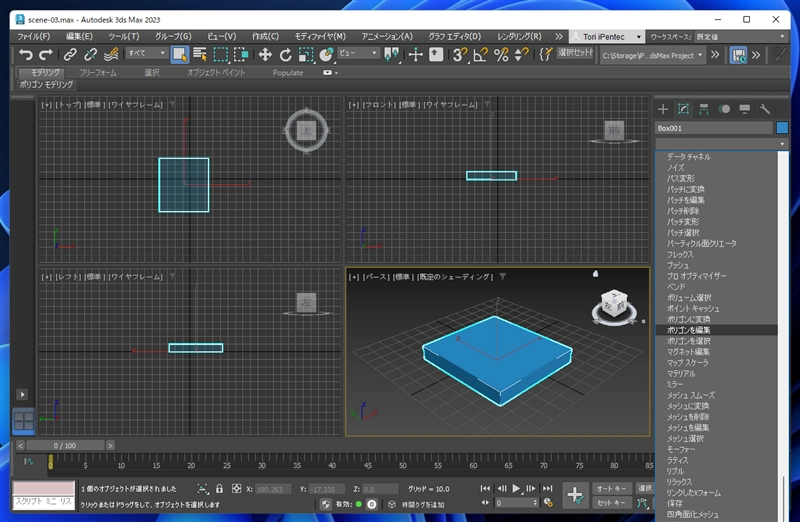Viewport: 800px width, 522px height.
Task: Go to the end frame
Action: pyautogui.click(x=547, y=488)
